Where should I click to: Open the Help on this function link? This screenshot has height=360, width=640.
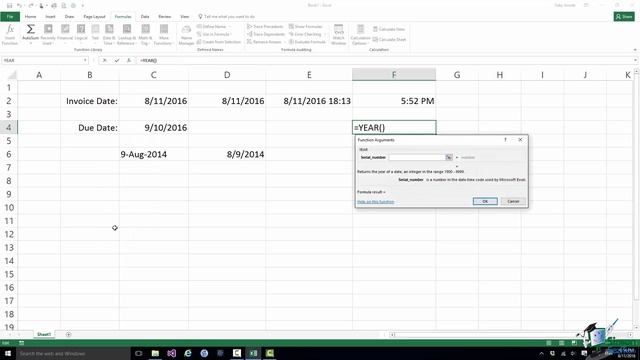point(376,202)
